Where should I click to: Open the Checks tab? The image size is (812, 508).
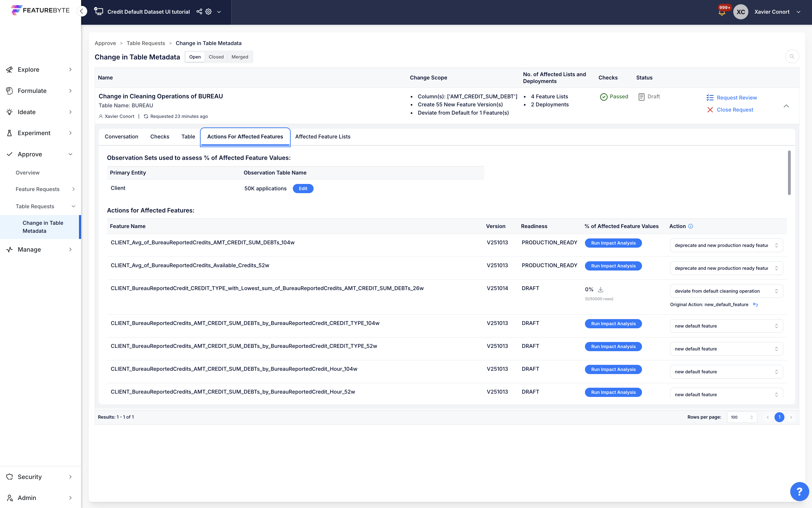(160, 136)
